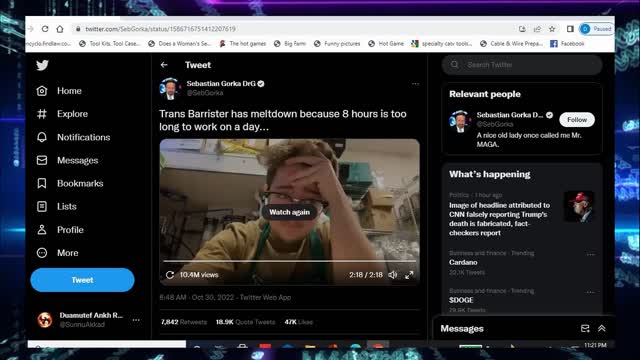
Task: Compose a new message in Messages drawer
Action: coord(585,329)
